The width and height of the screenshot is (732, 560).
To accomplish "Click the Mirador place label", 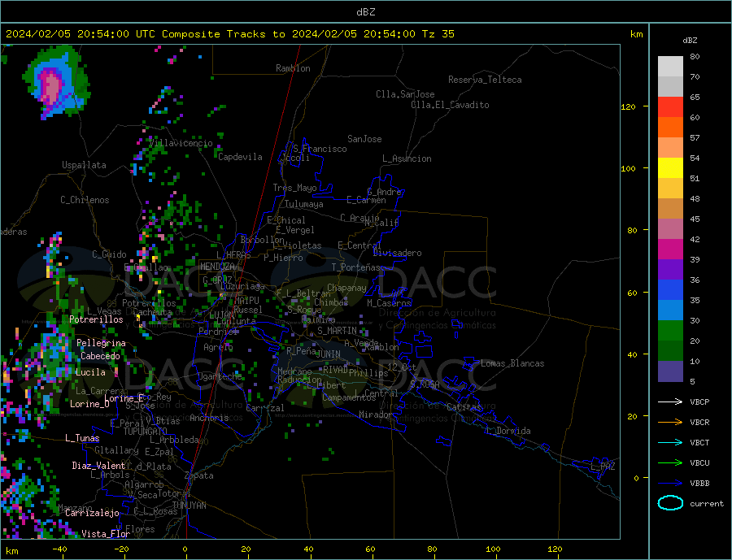I will 376,415.
